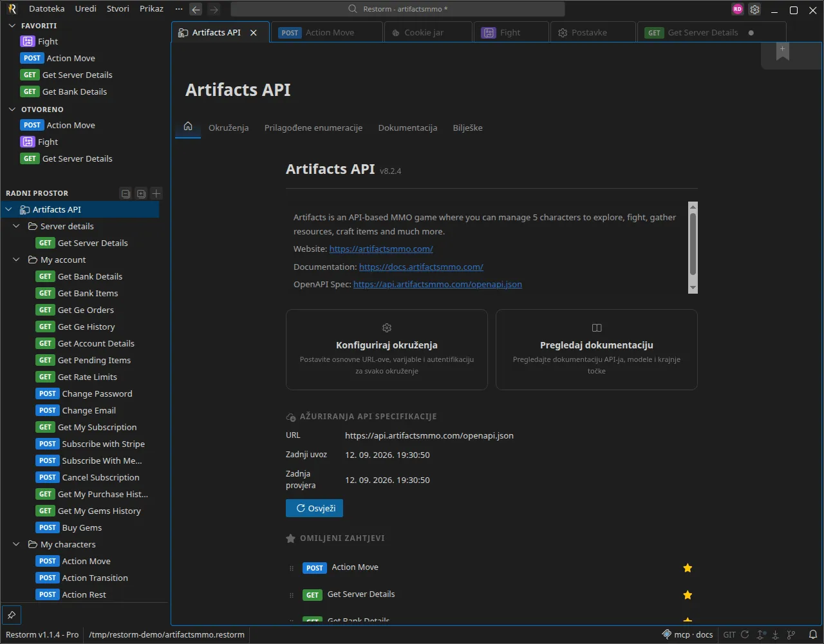Click the pin icon above the status bar
Viewport: 824px width, 644px height.
[x=12, y=615]
